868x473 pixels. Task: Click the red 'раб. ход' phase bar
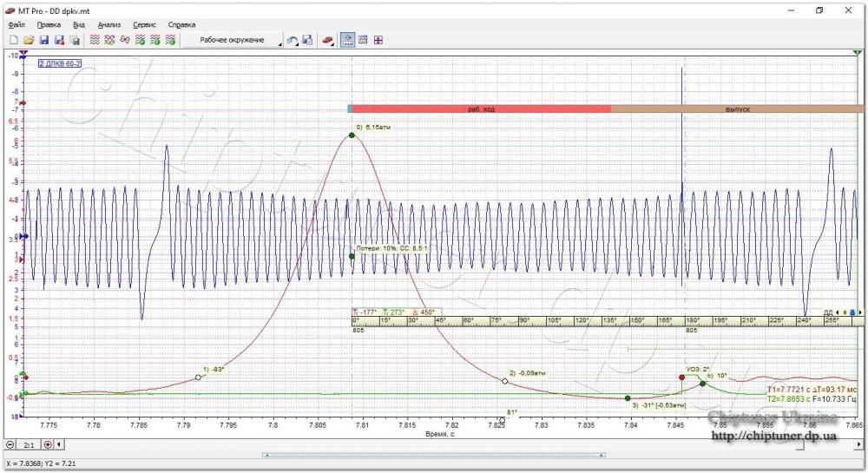(481, 109)
